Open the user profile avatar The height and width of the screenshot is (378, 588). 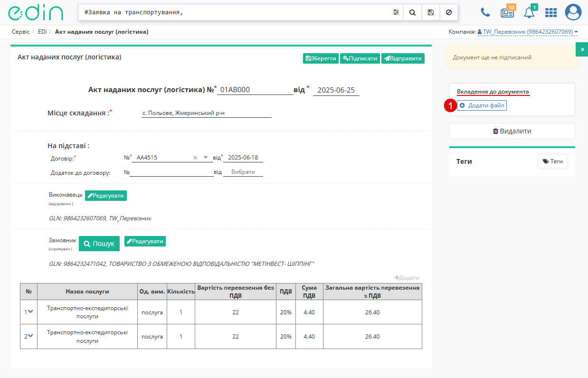(x=573, y=12)
